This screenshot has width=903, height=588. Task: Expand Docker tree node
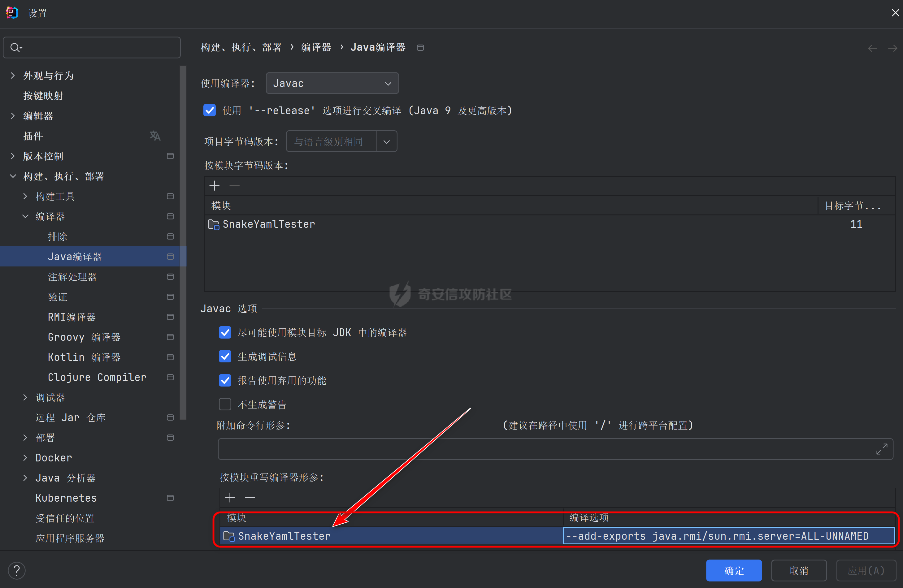coord(25,457)
